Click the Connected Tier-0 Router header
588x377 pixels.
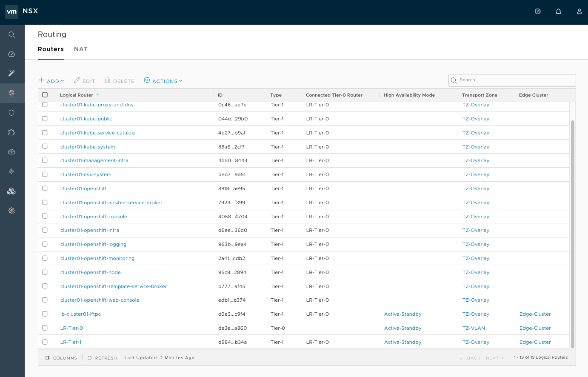pos(334,95)
